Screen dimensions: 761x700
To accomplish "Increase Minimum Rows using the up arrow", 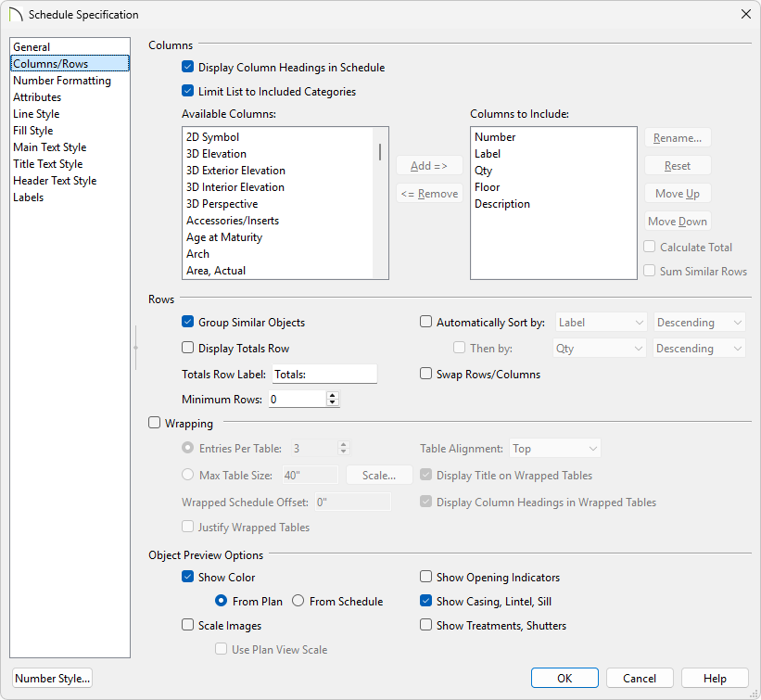I will pyautogui.click(x=331, y=395).
